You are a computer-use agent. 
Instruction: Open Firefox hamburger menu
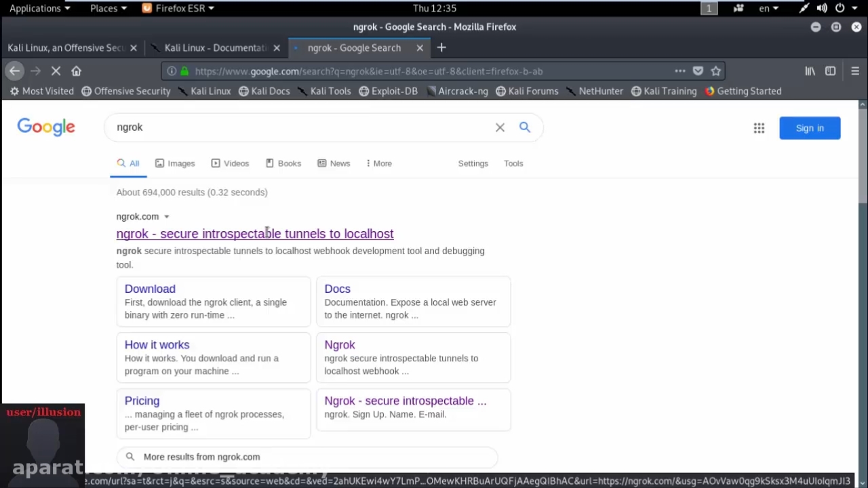pyautogui.click(x=854, y=71)
